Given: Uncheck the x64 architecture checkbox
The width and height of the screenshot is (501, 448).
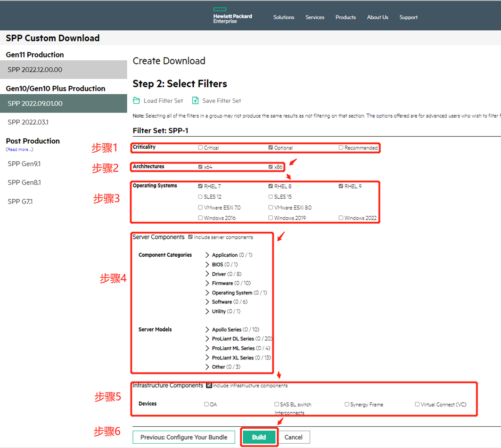Looking at the screenshot, I should click(x=201, y=167).
